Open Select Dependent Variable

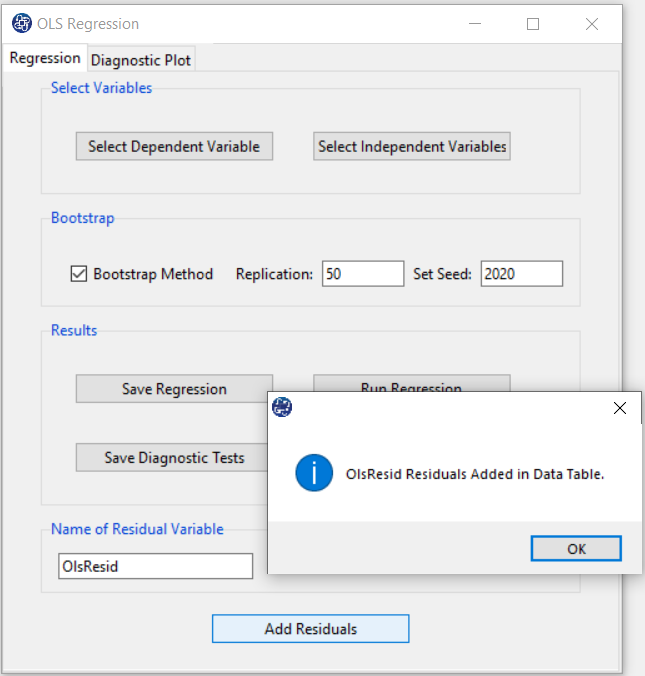coord(174,146)
